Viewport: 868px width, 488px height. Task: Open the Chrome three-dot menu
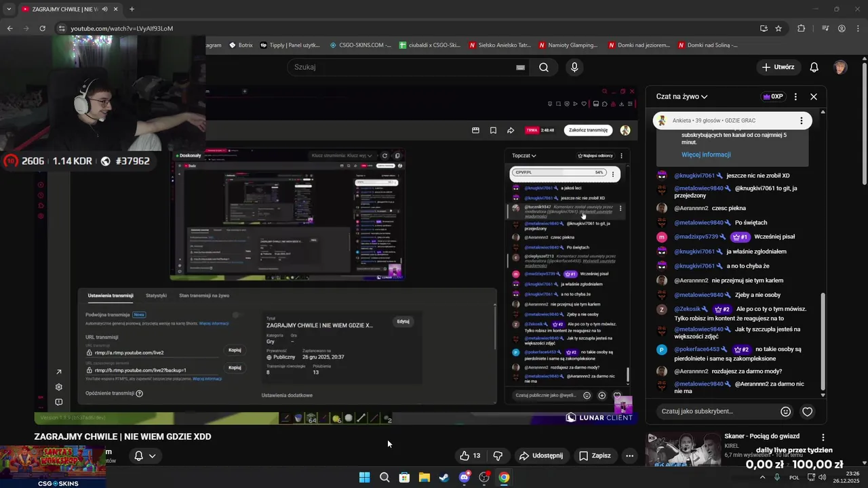[858, 28]
